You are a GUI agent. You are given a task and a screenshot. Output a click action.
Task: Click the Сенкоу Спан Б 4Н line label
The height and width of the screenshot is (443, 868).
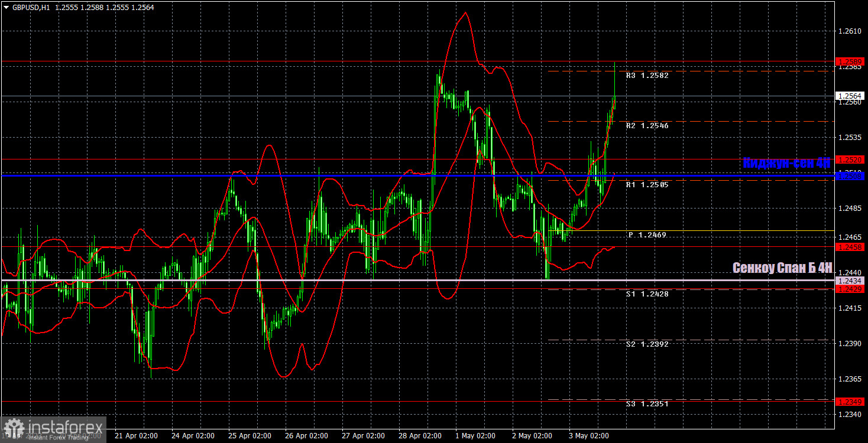tap(782, 268)
